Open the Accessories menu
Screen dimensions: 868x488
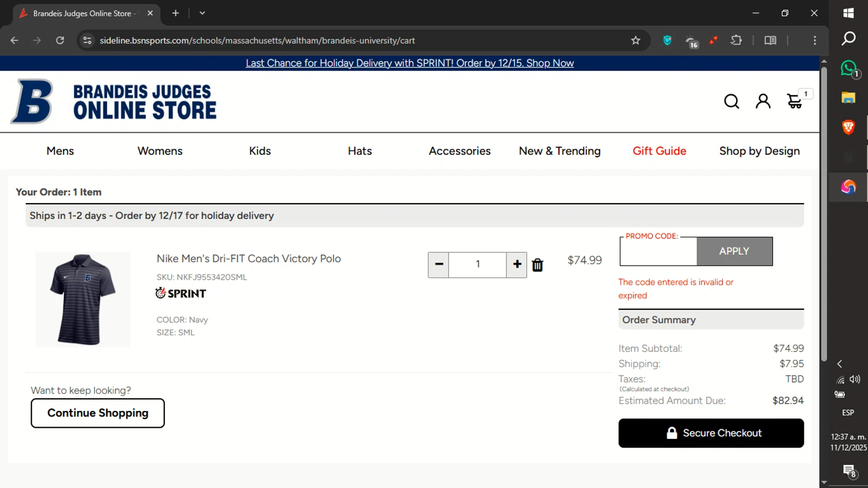(459, 151)
